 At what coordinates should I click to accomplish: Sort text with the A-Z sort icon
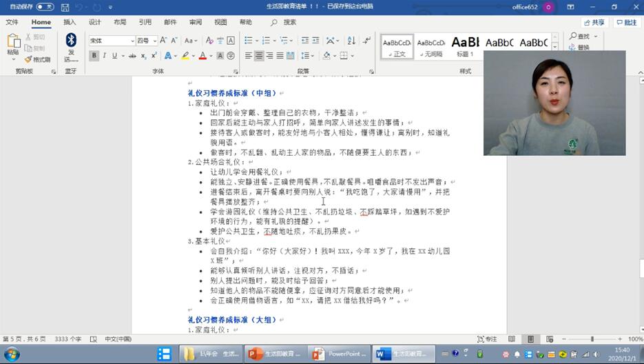(x=351, y=40)
